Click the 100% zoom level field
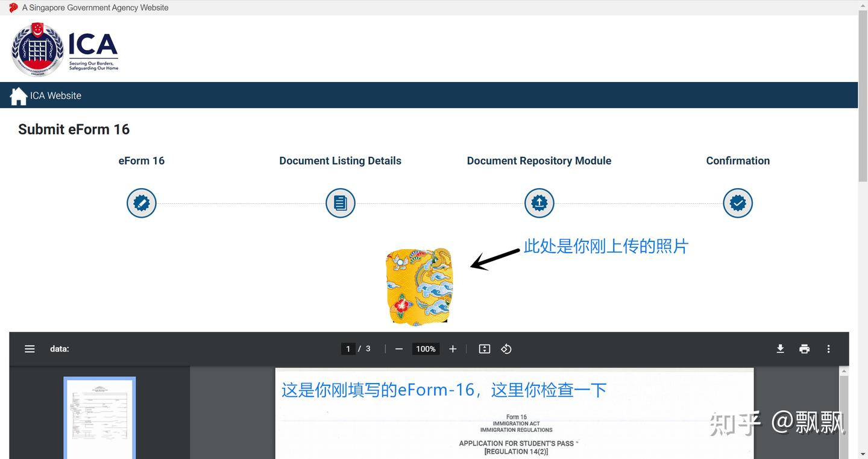 coord(426,349)
